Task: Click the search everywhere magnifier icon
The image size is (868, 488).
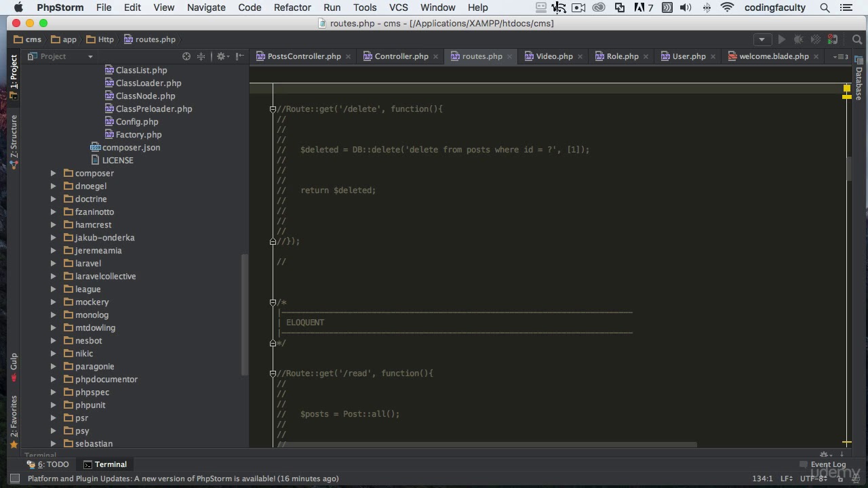Action: pyautogui.click(x=857, y=39)
